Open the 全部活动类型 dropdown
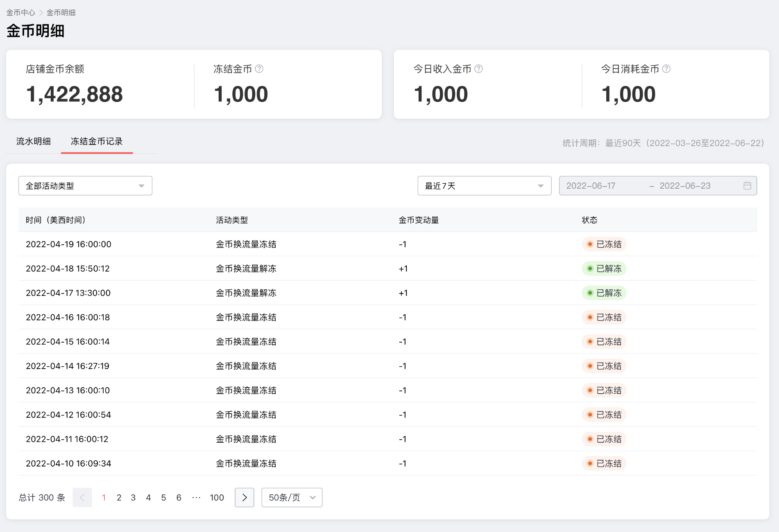 coord(85,186)
